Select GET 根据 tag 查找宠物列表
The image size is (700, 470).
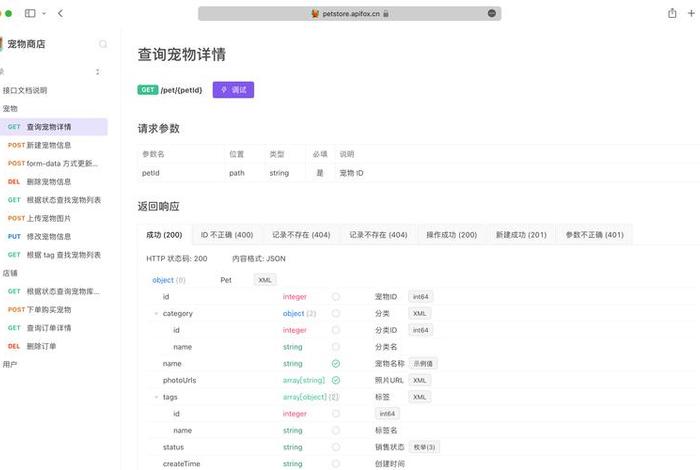tap(54, 255)
